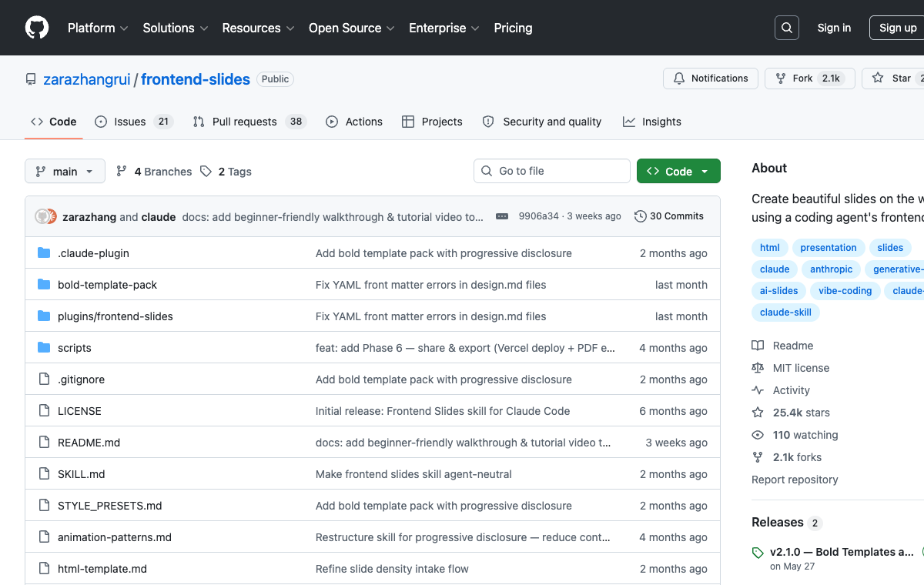Screen dimensions: 924x585
Task: Open the 30 Commits history
Action: tap(669, 216)
